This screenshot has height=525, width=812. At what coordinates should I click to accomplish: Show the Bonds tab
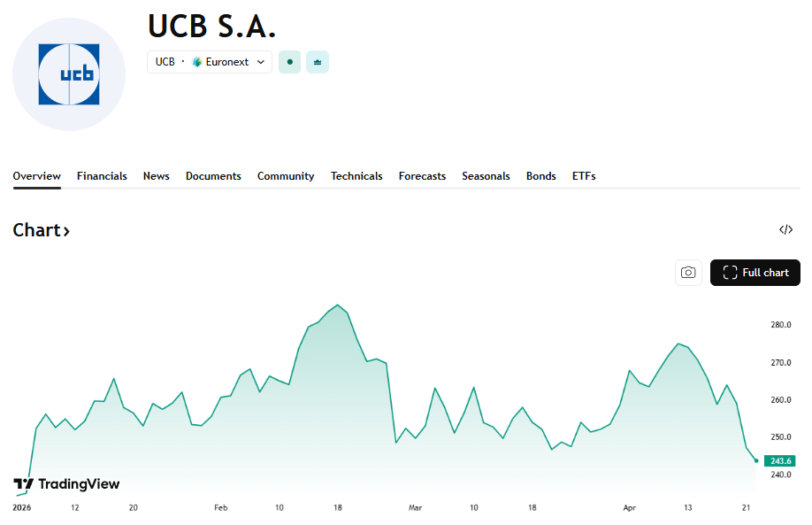point(541,176)
